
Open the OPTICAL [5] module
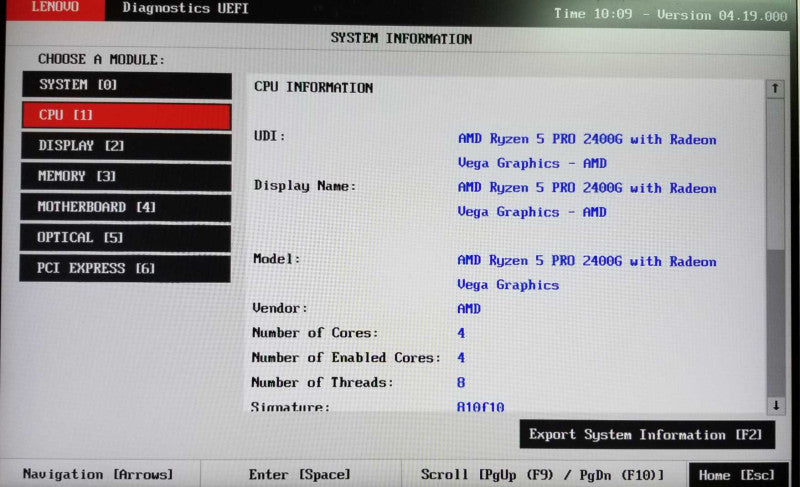(x=125, y=238)
